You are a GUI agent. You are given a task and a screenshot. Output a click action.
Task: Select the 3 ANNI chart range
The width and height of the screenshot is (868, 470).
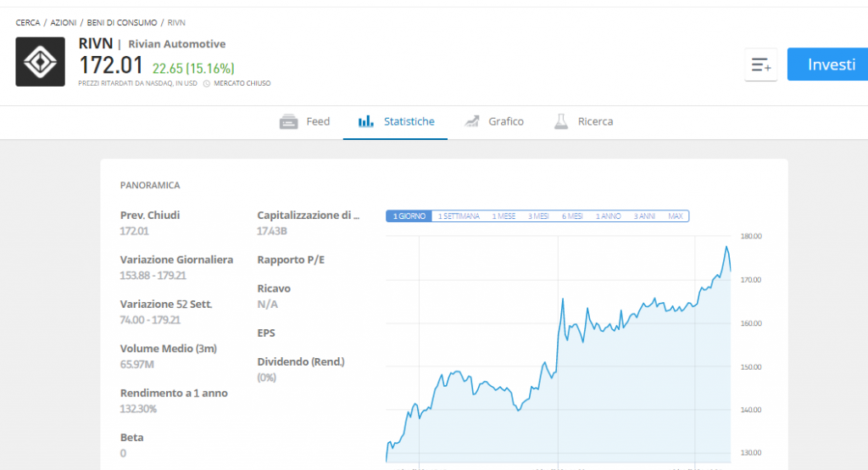click(644, 216)
